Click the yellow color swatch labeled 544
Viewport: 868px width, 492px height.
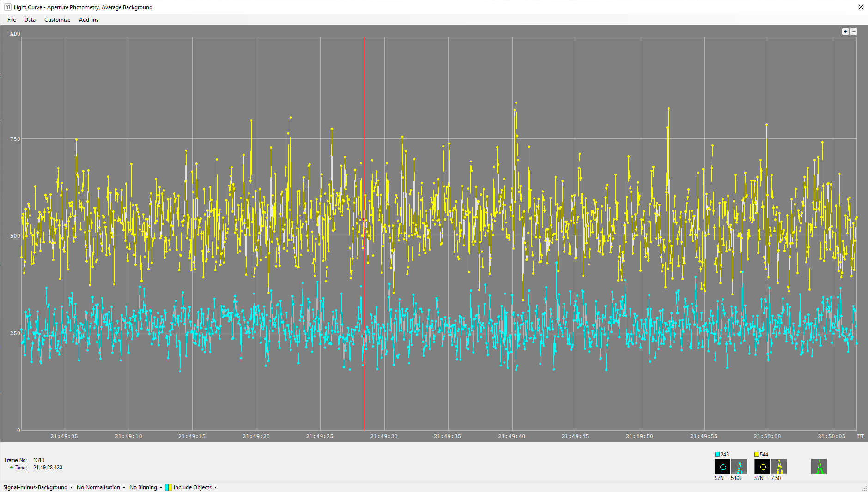(x=757, y=455)
